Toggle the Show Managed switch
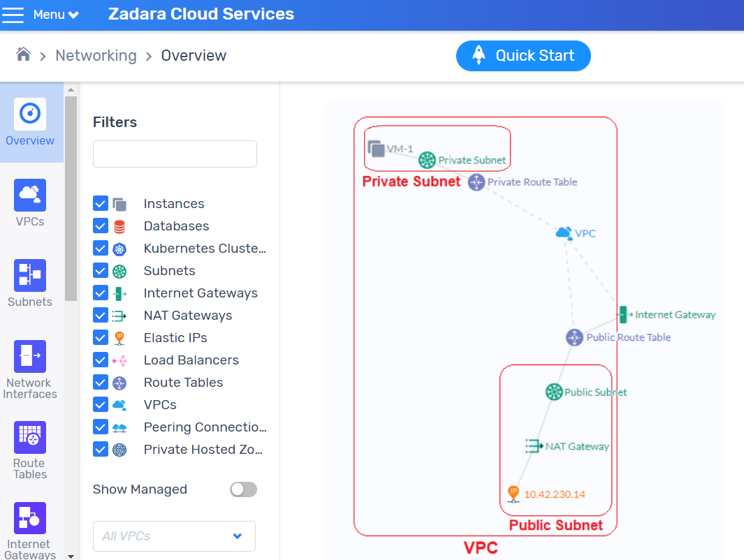Screen dimensions: 744x560 pos(243,489)
